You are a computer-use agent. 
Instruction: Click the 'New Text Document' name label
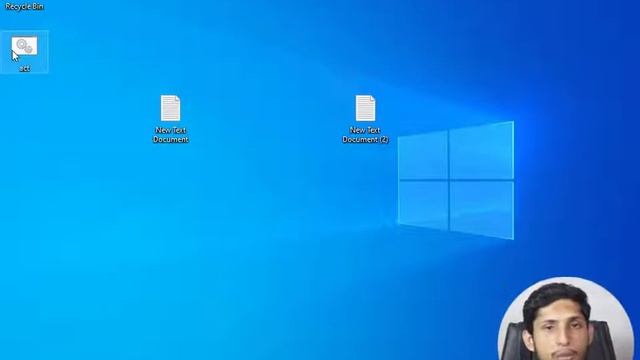tap(171, 135)
